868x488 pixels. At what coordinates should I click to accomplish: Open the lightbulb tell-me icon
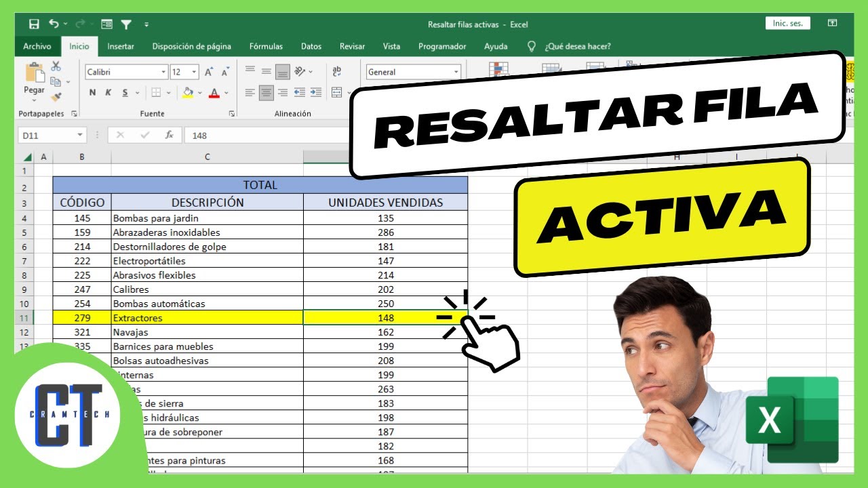click(x=532, y=46)
